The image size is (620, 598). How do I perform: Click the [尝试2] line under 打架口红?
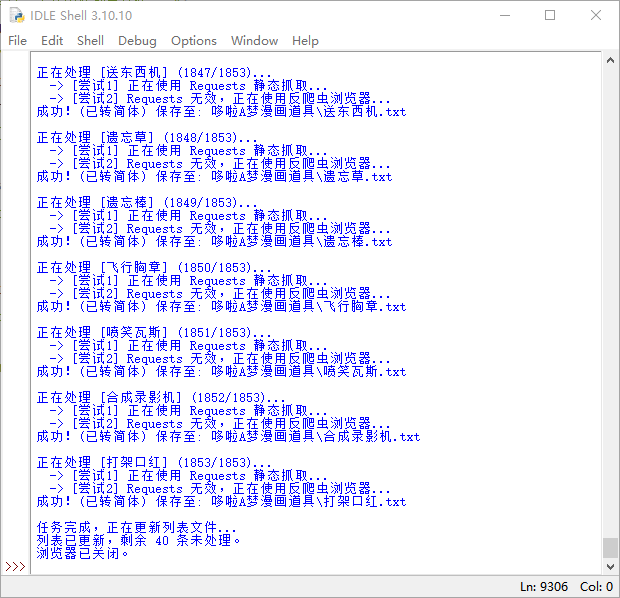tap(219, 488)
